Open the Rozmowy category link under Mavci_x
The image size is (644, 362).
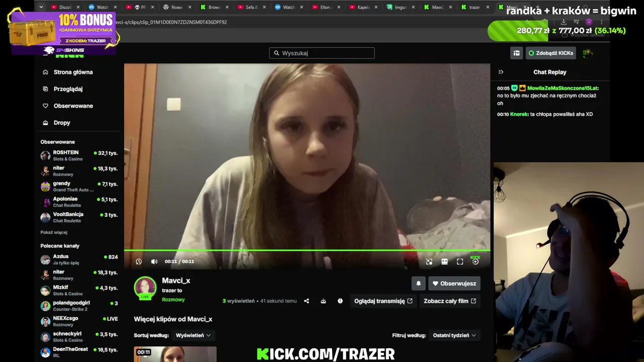(173, 300)
